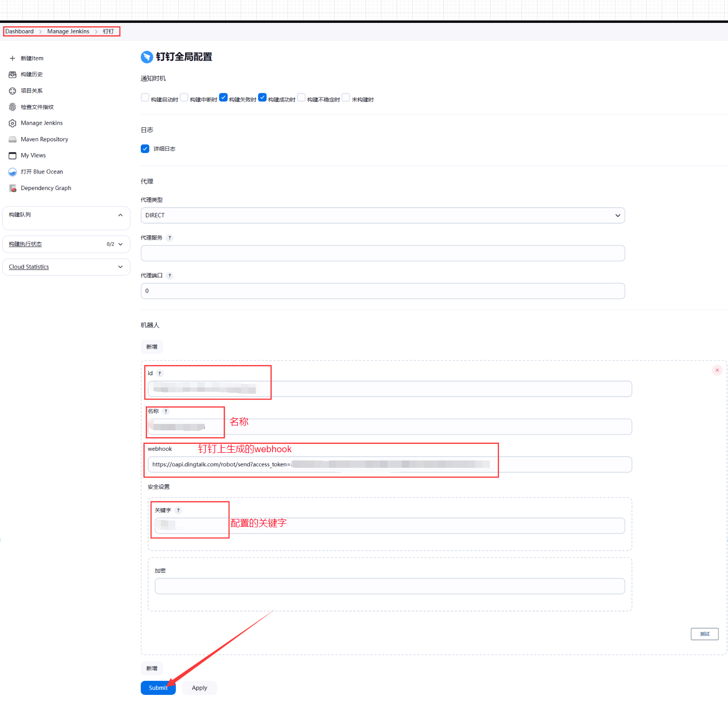728x710 pixels.
Task: Click the Blue Ocean icon
Action: point(13,172)
